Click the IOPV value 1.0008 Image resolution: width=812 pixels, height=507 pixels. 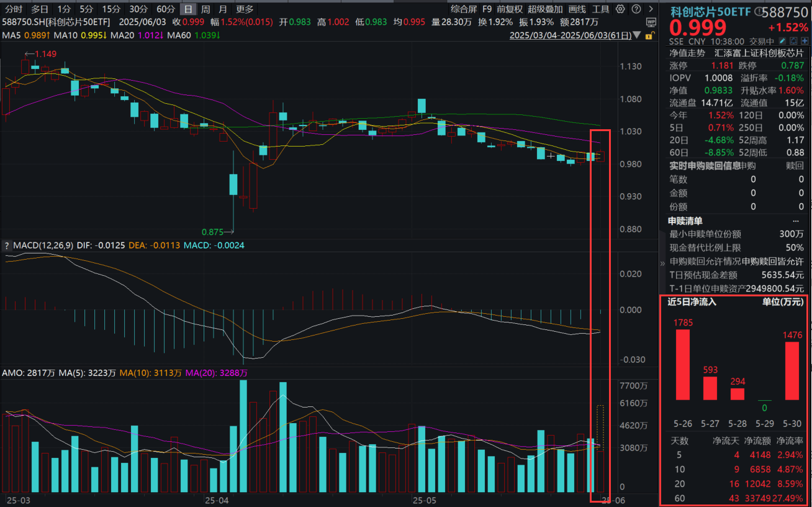pyautogui.click(x=719, y=78)
